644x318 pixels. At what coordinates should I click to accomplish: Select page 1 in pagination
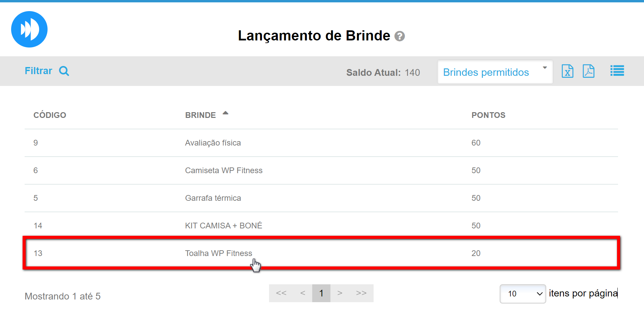coord(321,293)
